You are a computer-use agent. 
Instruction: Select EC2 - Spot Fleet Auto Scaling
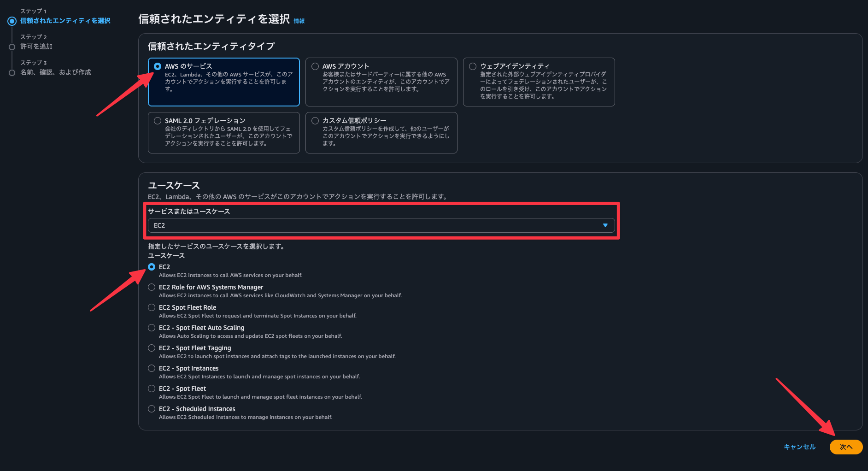152,328
